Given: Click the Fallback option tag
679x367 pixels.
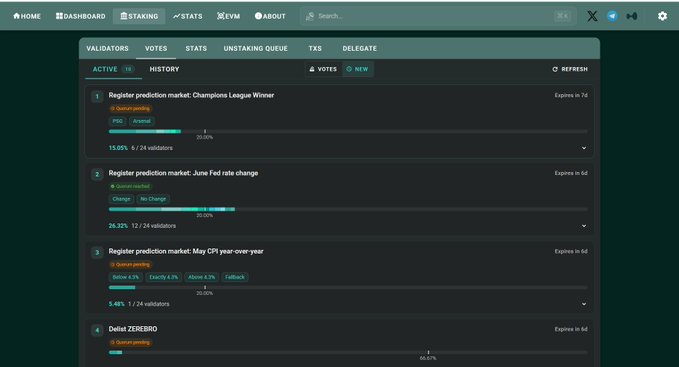Looking at the screenshot, I should [235, 277].
